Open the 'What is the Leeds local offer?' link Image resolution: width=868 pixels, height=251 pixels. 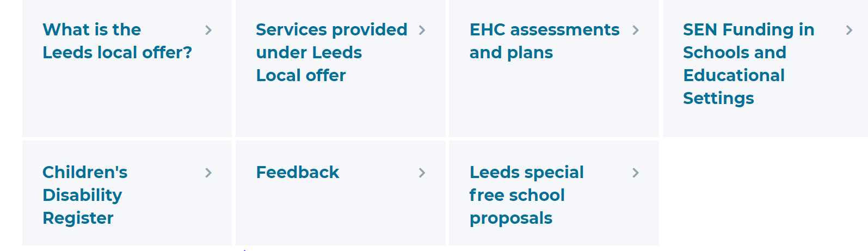pos(118,41)
